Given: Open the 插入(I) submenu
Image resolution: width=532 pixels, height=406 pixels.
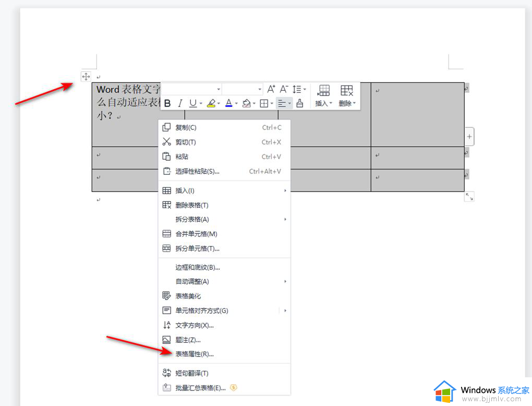Looking at the screenshot, I should (x=224, y=191).
